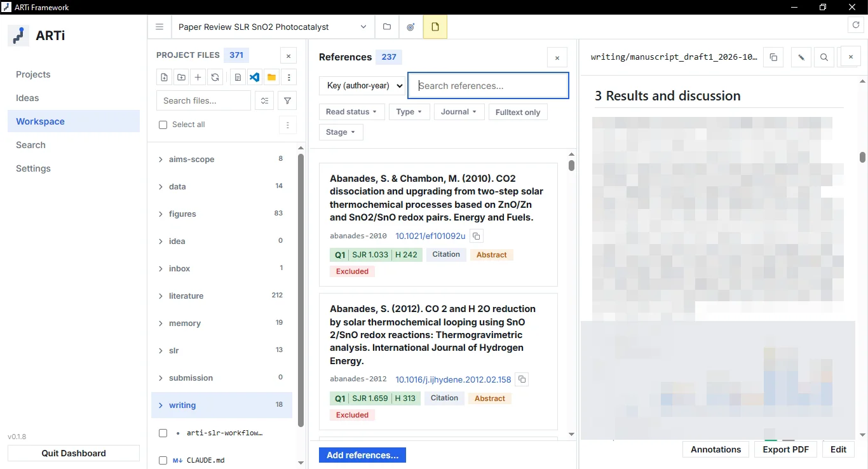Click the checklist icon beside file search
The image size is (868, 469).
click(x=265, y=100)
